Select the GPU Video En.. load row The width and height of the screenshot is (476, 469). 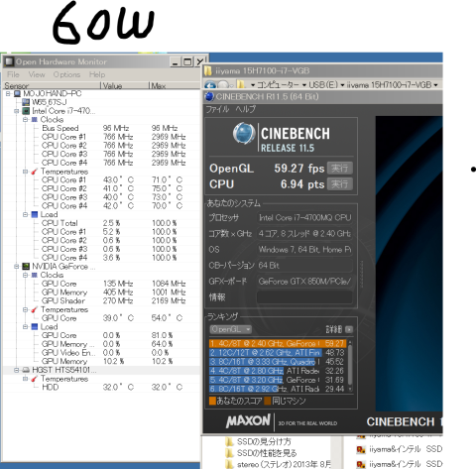point(101,353)
